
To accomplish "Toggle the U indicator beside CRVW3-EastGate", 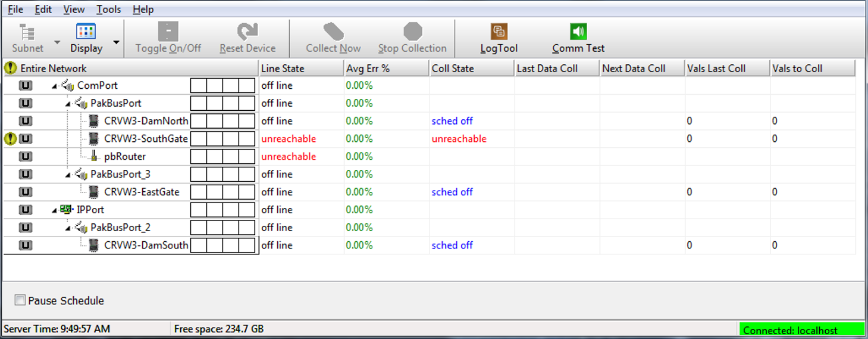I will coord(25,192).
